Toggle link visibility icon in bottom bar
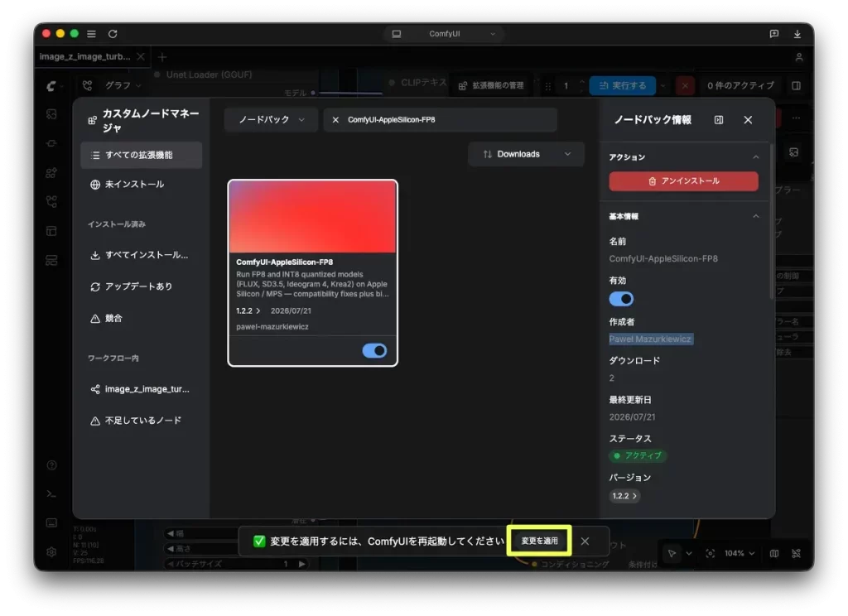The image size is (848, 616). pyautogui.click(x=796, y=553)
